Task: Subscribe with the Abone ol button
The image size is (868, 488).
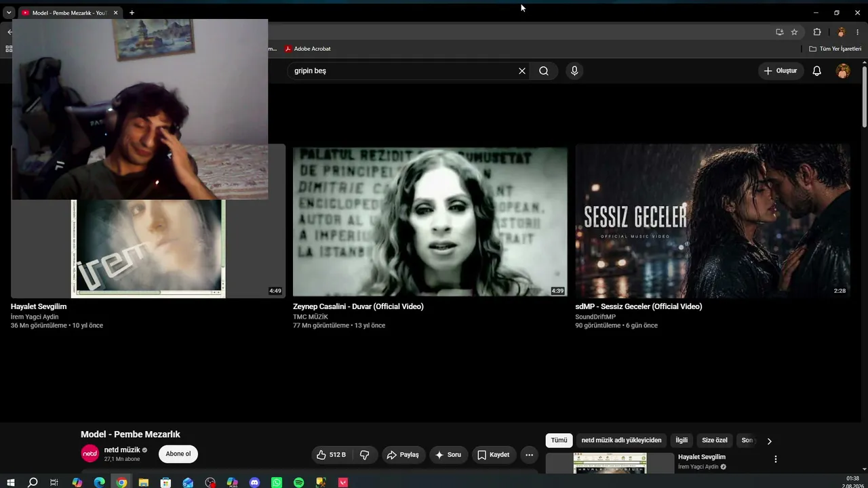Action: click(178, 454)
